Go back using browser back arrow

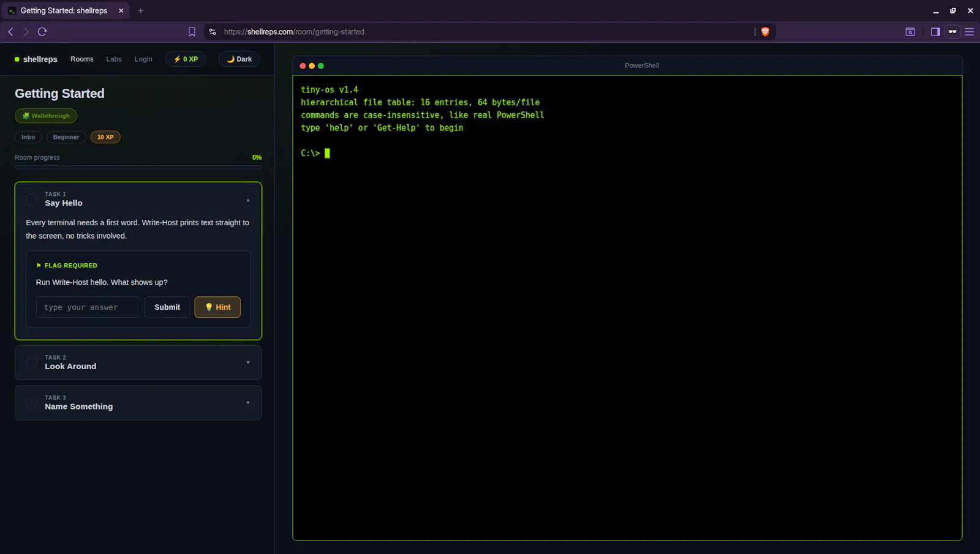tap(10, 32)
